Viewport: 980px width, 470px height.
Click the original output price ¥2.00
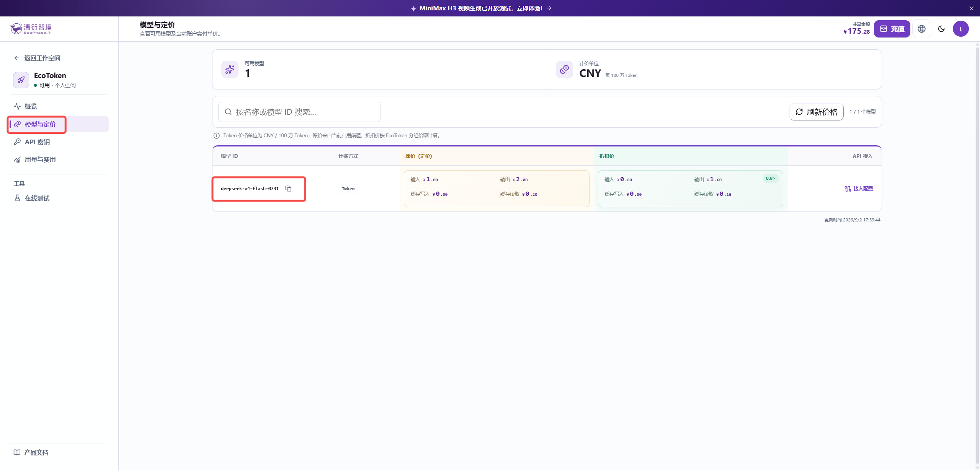coord(520,179)
